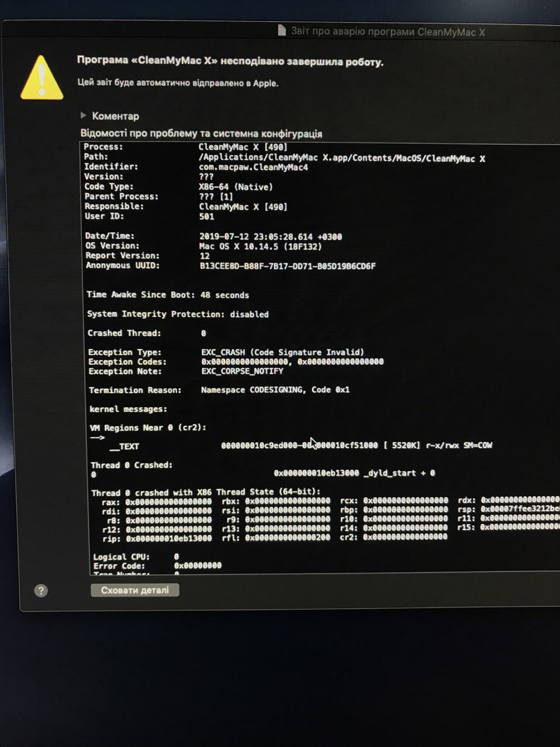Viewport: 560px width, 747px height.
Task: Click 'System Integrity Protection: disabled' line
Action: pyautogui.click(x=178, y=314)
